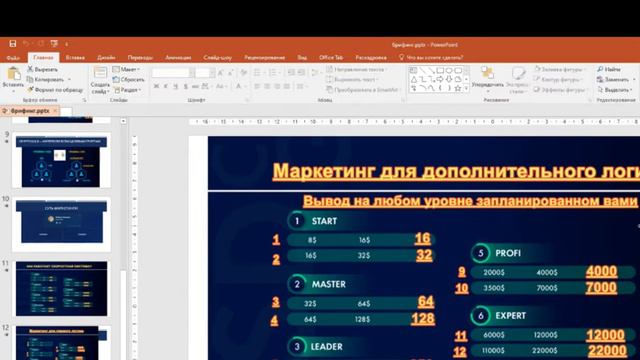Viewport: 640px width, 360px height.
Task: Select the rectangle shape in gallery
Action: (440, 70)
